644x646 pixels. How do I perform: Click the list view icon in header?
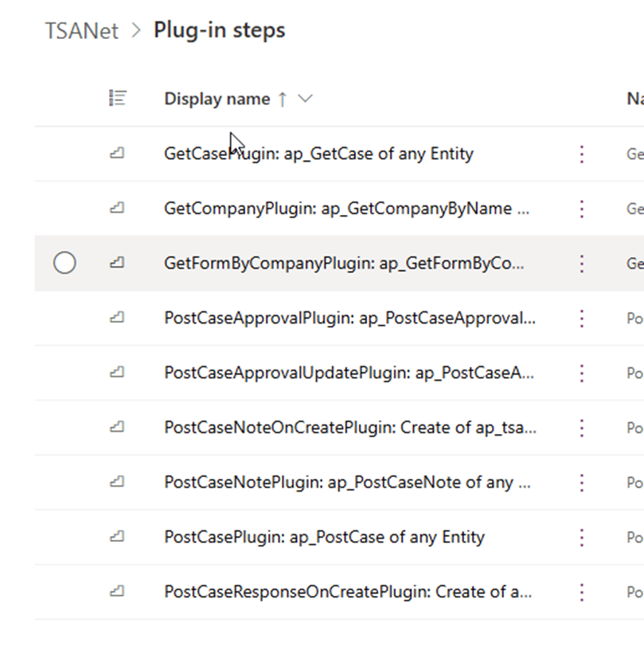point(117,99)
